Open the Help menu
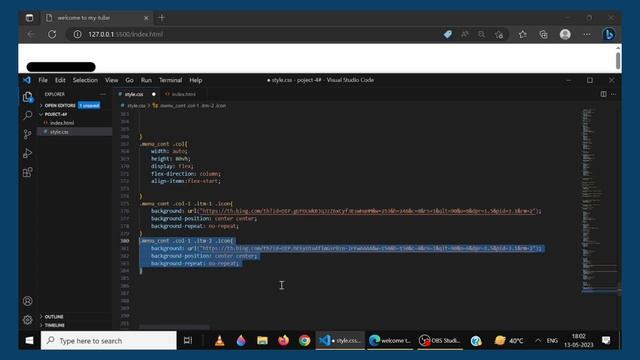 [196, 80]
